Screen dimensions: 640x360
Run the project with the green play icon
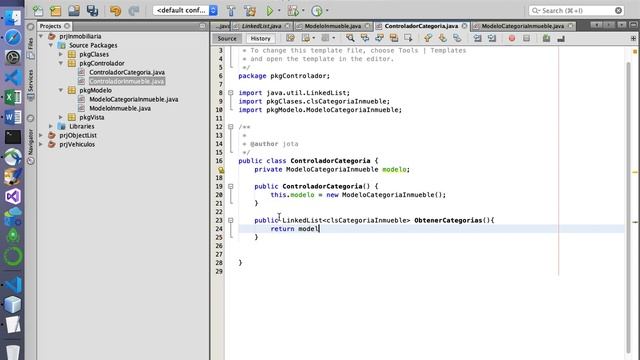point(269,11)
